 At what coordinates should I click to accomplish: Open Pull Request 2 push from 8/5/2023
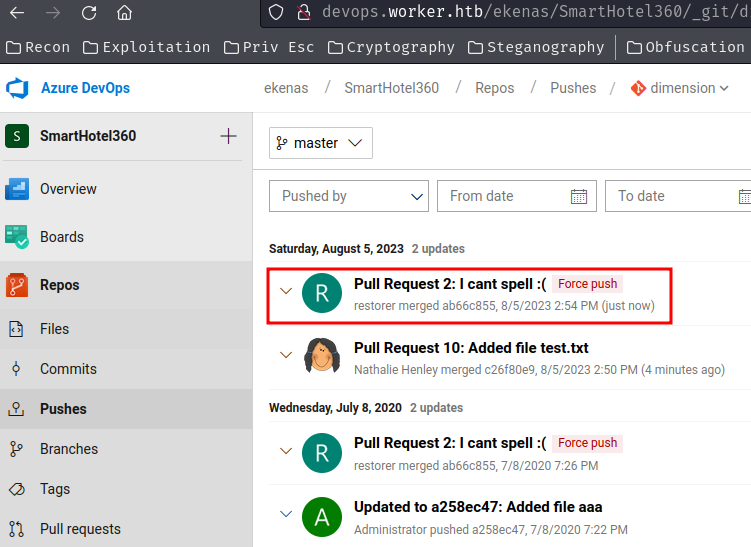(x=450, y=284)
